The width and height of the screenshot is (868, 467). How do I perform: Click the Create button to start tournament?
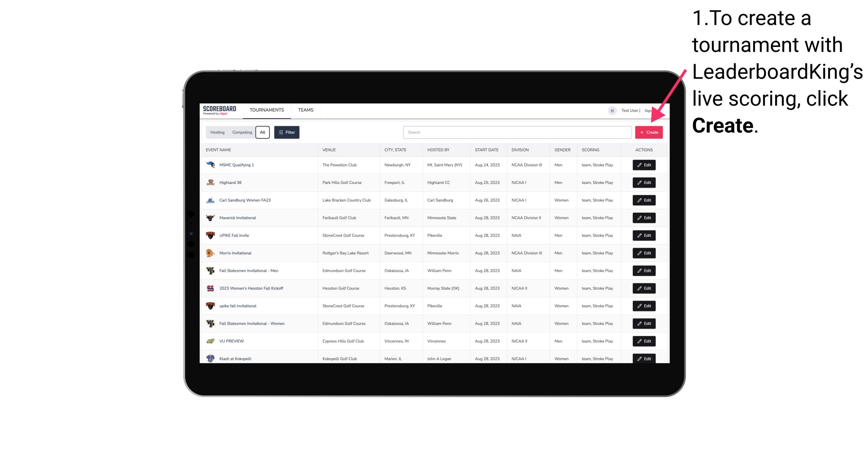pyautogui.click(x=649, y=132)
